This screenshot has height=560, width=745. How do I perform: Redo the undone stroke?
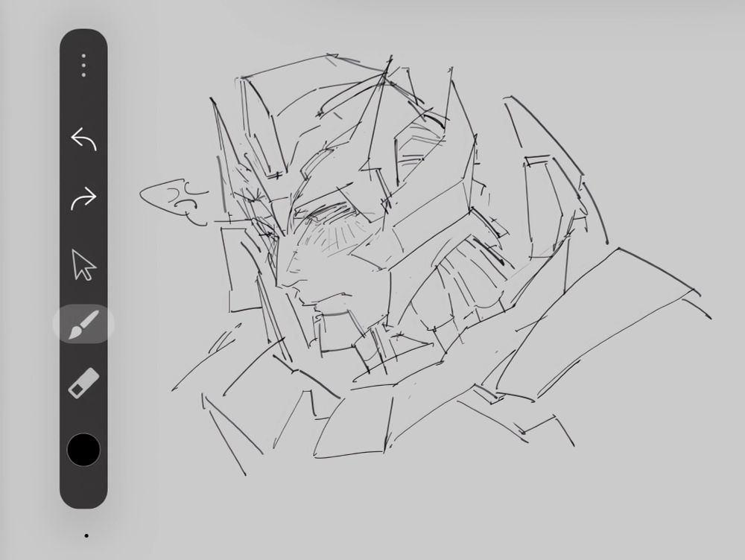point(83,199)
